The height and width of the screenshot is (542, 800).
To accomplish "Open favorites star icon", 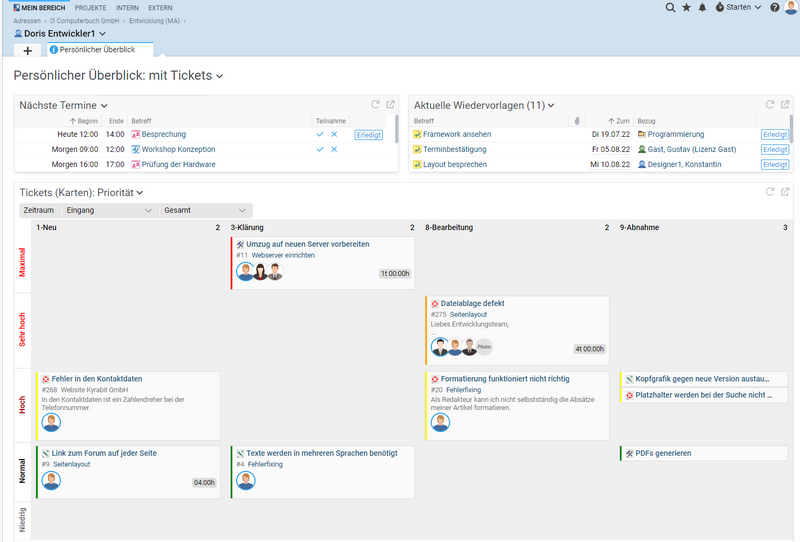I will [687, 8].
